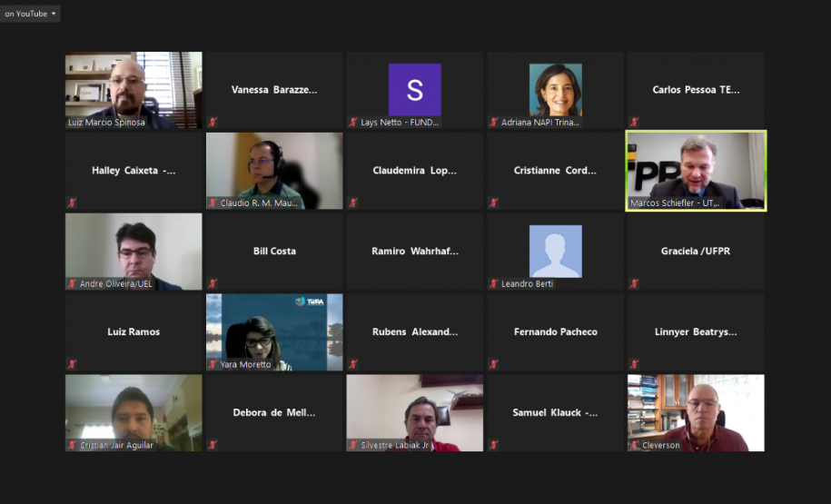Select the Graciela /UFPR participant tile
The image size is (831, 504).
696,252
